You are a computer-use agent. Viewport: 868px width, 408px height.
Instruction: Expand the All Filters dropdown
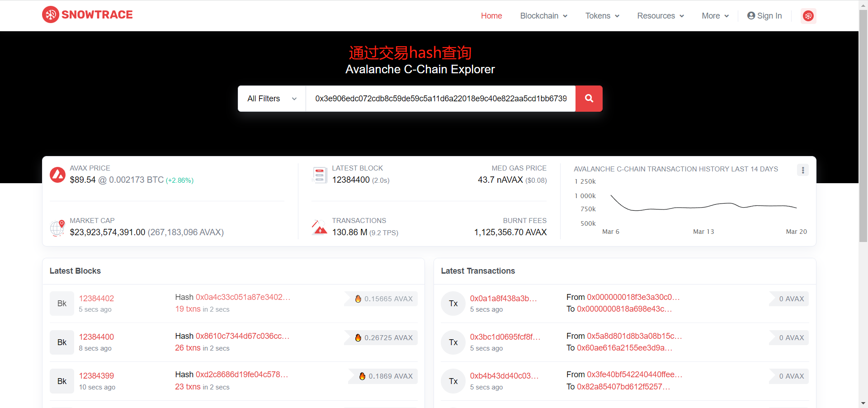tap(272, 99)
